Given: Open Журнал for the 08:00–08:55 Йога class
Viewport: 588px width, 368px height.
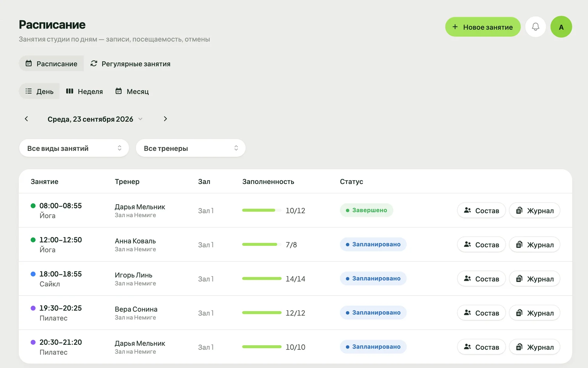Looking at the screenshot, I should pyautogui.click(x=535, y=210).
